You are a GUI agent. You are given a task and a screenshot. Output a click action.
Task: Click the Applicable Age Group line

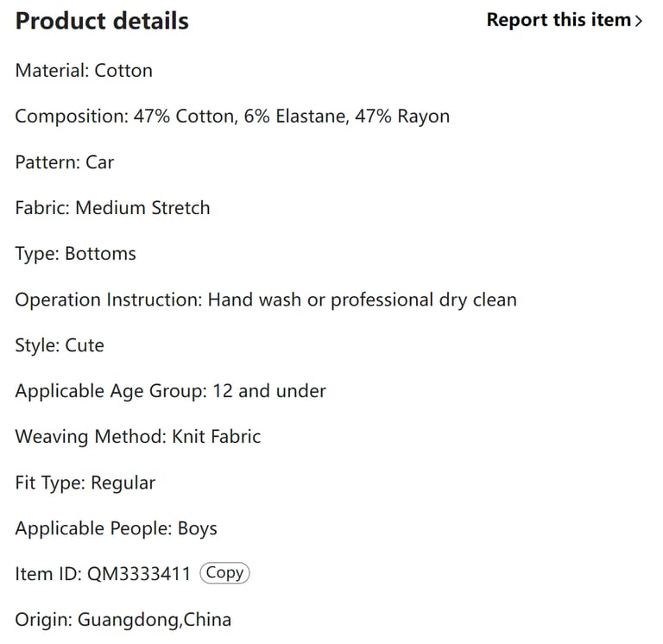[170, 391]
